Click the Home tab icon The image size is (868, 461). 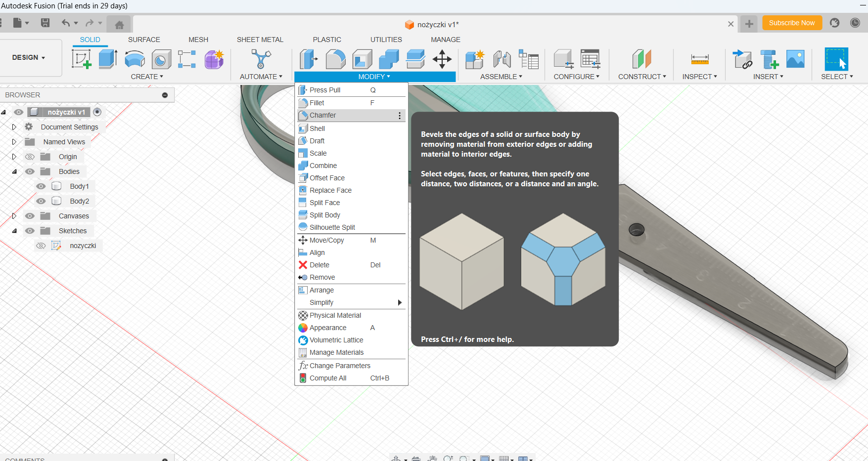point(119,24)
